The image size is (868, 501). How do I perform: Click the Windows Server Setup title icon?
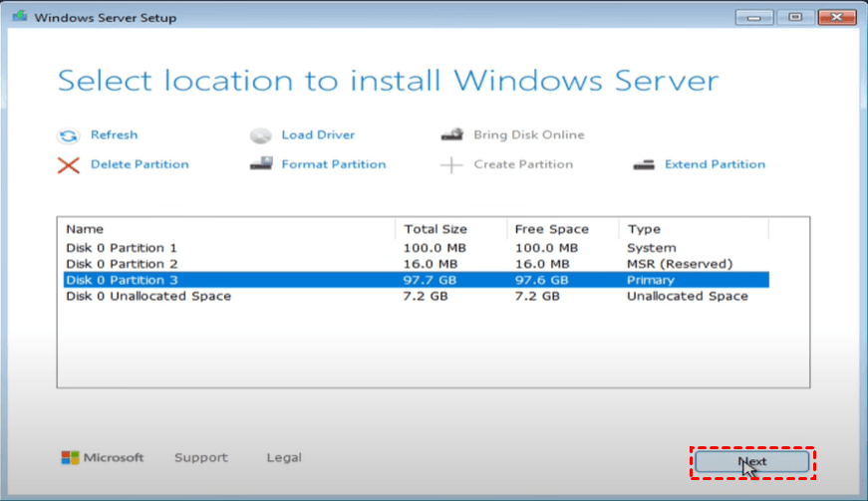click(19, 17)
